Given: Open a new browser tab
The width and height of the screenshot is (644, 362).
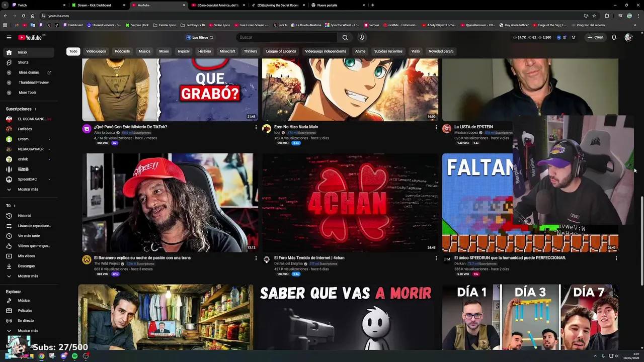Looking at the screenshot, I should (372, 5).
